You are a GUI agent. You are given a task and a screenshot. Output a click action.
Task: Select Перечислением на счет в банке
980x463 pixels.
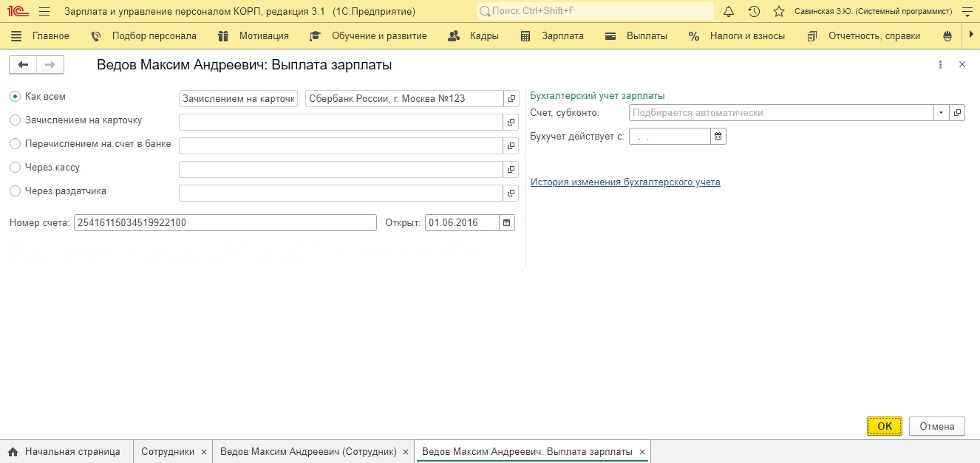click(15, 144)
